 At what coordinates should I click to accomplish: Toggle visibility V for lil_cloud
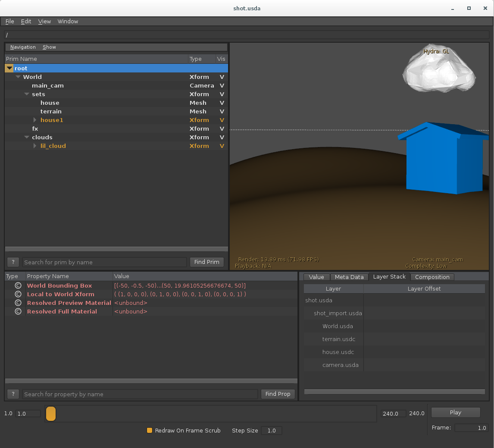(x=222, y=146)
